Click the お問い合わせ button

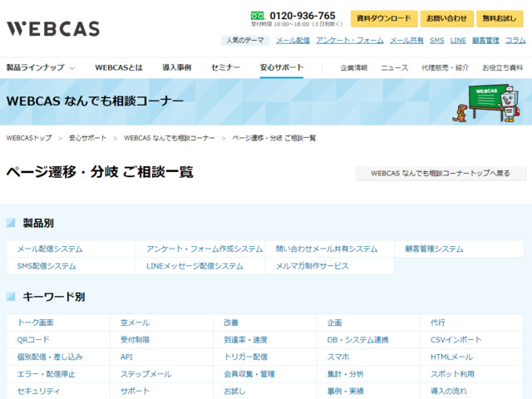(447, 18)
